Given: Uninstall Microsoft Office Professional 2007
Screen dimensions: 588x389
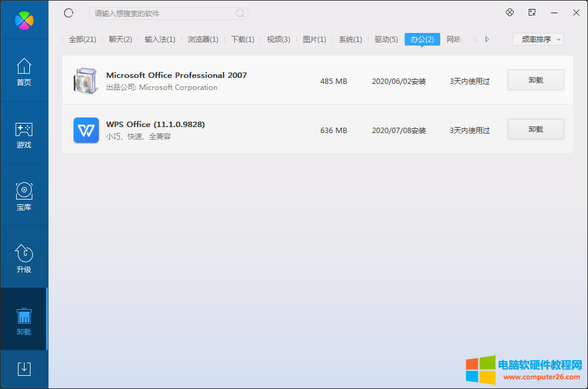Looking at the screenshot, I should point(535,80).
